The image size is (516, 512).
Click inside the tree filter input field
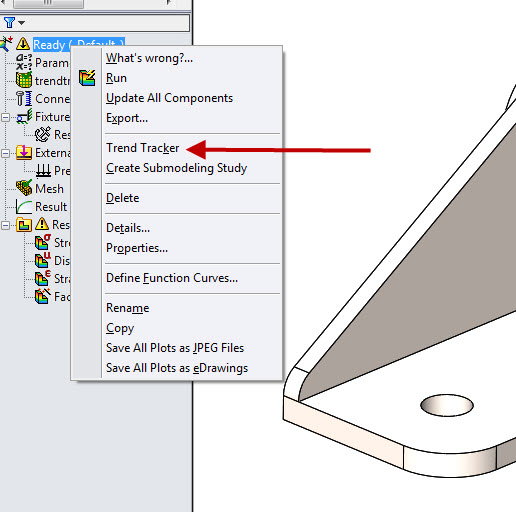click(x=107, y=23)
